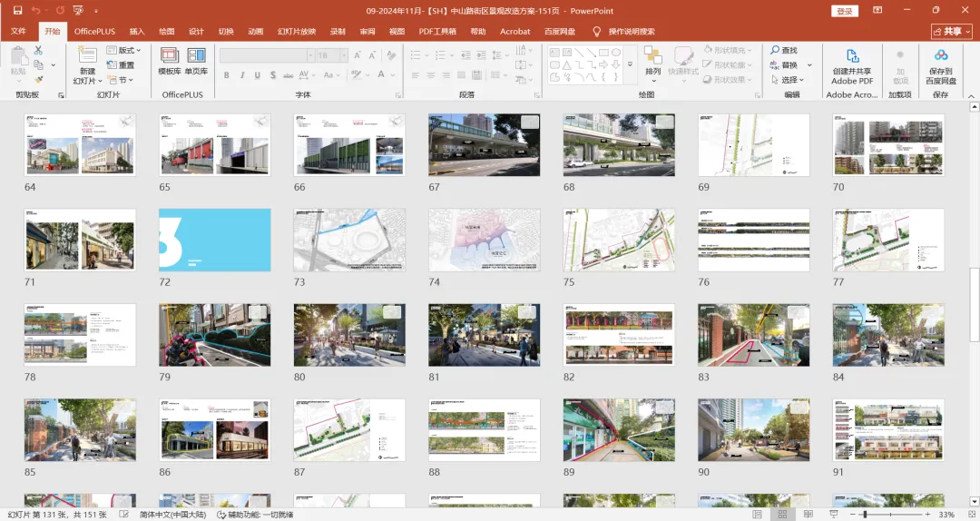The image size is (980, 521).
Task: Open the Customize Quick Access Toolbar arrow
Action: tap(95, 11)
